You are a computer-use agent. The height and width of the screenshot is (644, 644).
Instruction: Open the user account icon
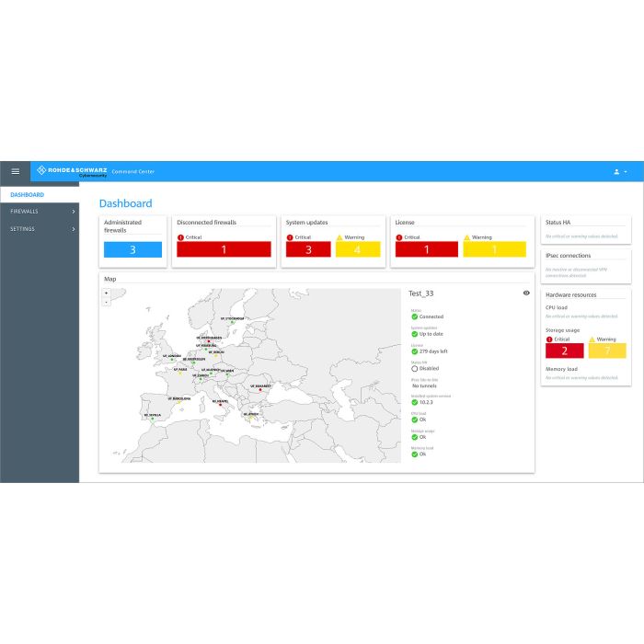pos(616,172)
